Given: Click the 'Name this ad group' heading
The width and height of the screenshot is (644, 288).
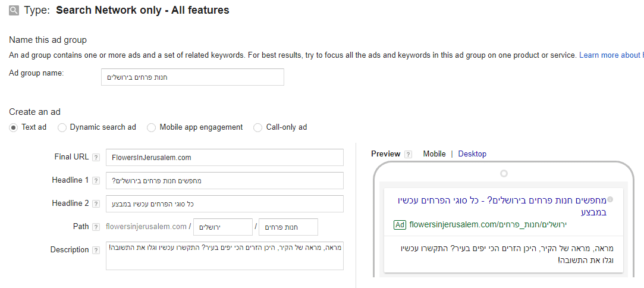Looking at the screenshot, I should click(48, 40).
